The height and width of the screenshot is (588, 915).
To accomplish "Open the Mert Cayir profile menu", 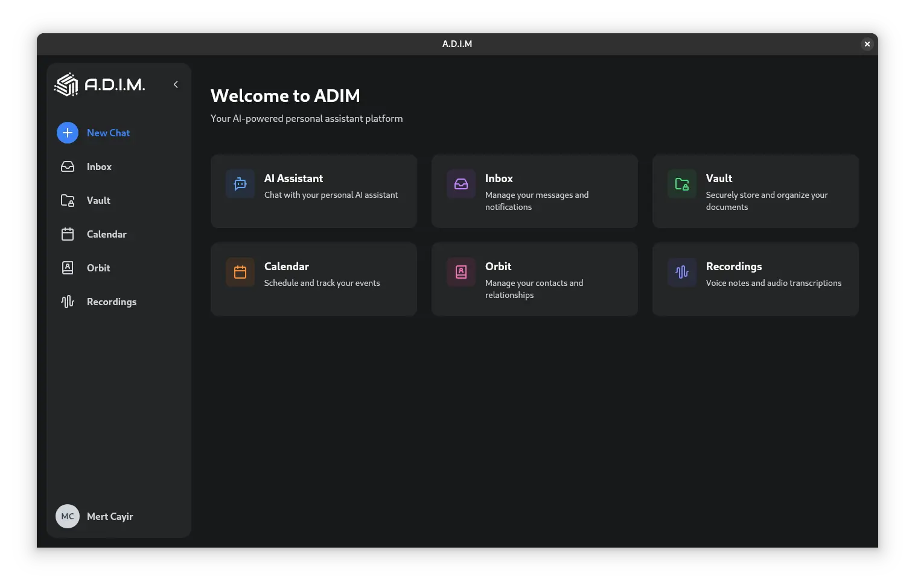I will tap(110, 516).
